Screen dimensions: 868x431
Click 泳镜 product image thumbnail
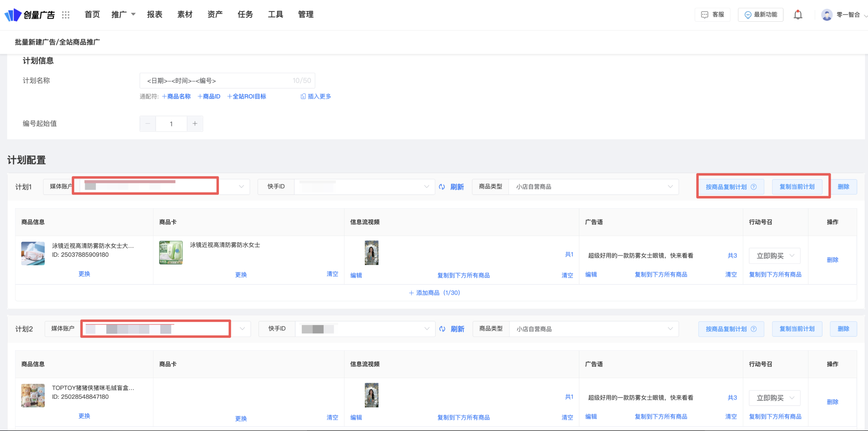[33, 253]
